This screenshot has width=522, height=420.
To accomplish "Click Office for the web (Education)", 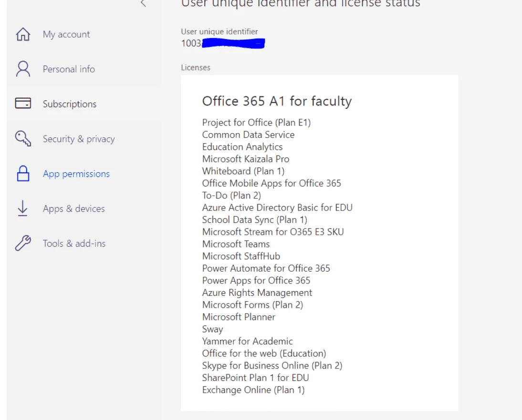I will [264, 353].
